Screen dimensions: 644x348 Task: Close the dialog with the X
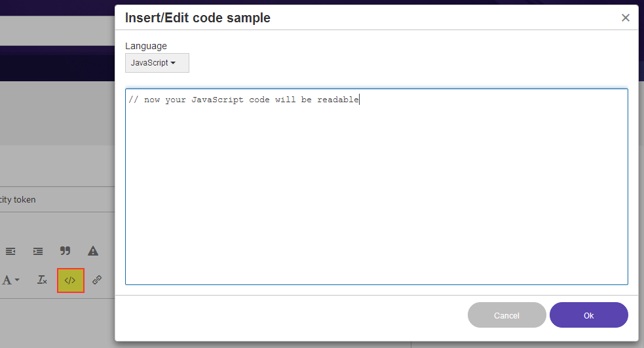[x=626, y=18]
